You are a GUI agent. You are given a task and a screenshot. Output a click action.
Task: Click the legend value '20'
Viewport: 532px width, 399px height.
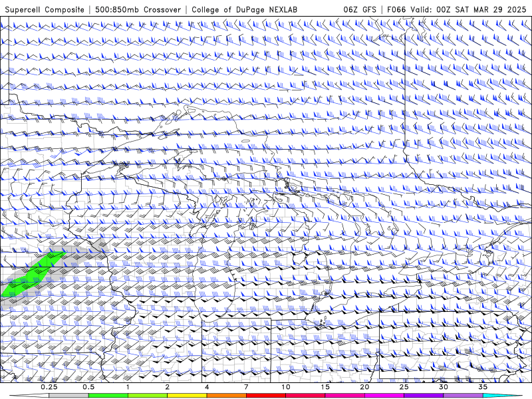364,387
